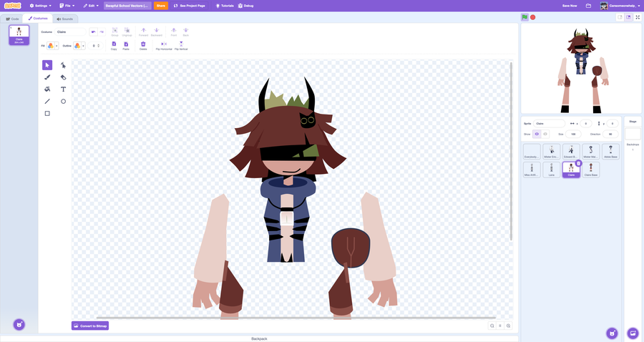
Task: Click the Paste icon
Action: 126,46
